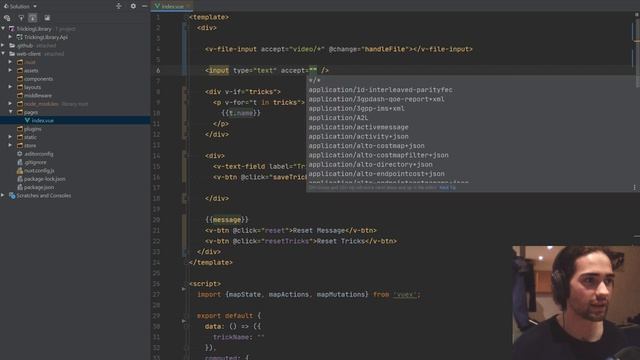
Task: Click the .github folder icon
Action: [12, 45]
